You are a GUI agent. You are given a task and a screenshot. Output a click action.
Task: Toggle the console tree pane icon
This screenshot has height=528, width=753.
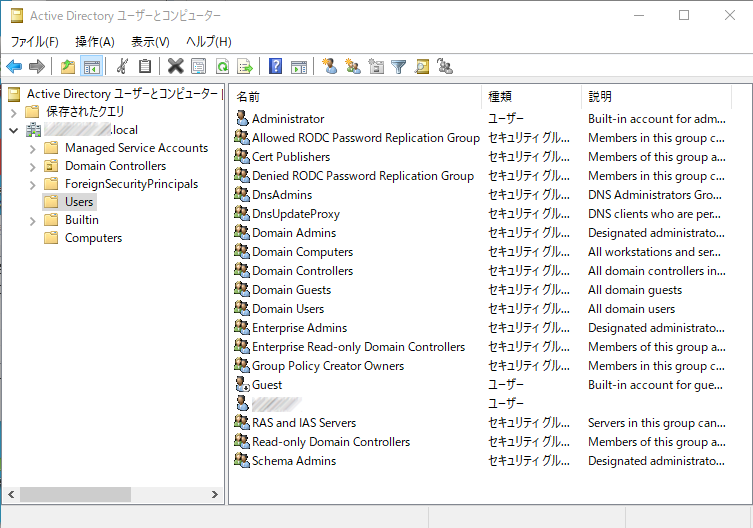[x=91, y=66]
